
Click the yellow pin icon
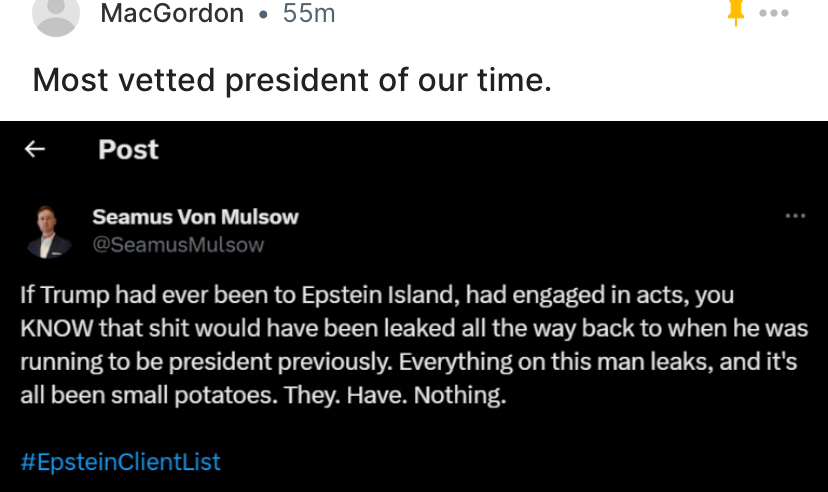click(736, 12)
